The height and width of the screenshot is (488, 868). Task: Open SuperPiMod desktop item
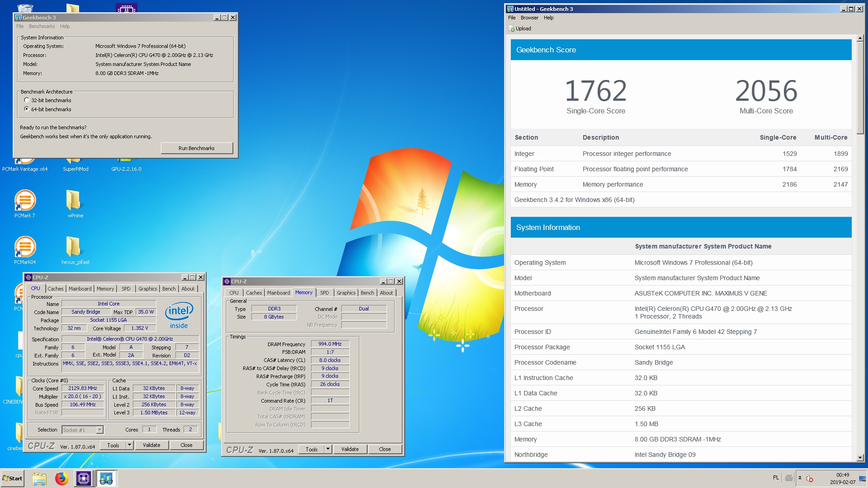[x=75, y=166]
